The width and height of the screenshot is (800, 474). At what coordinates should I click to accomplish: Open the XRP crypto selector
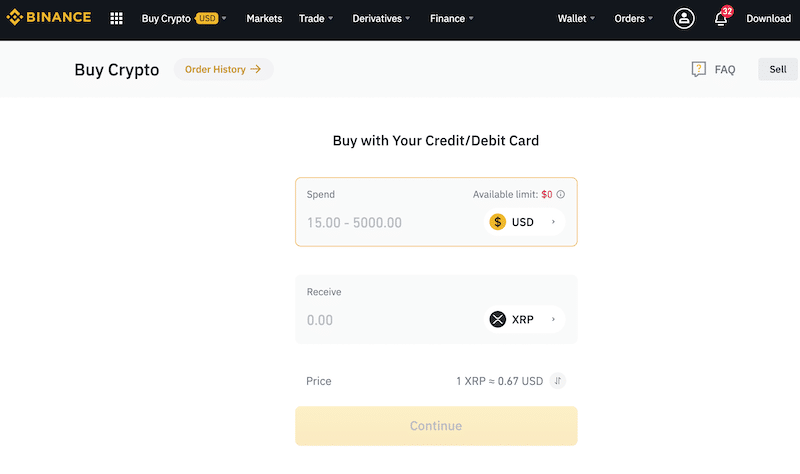point(524,319)
